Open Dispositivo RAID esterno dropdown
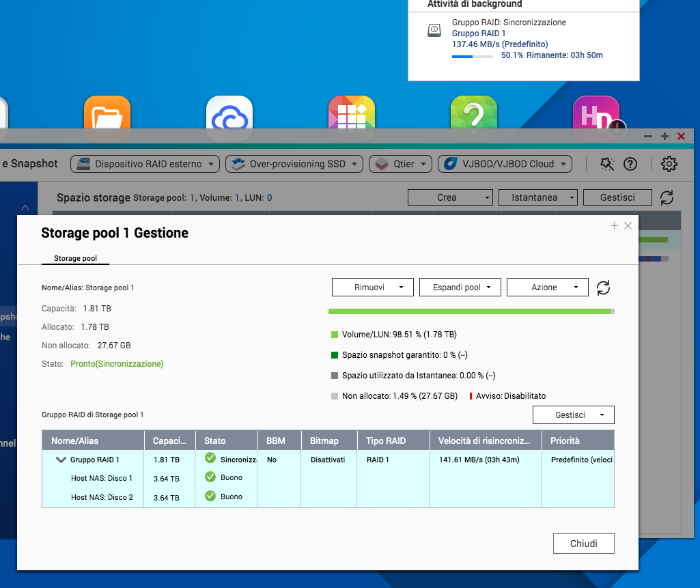700x588 pixels. [145, 164]
